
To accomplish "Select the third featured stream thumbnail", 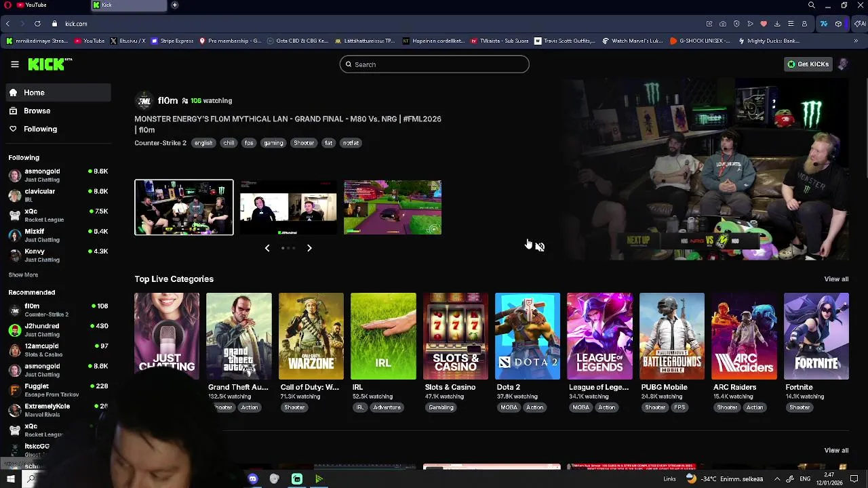I will tap(393, 207).
